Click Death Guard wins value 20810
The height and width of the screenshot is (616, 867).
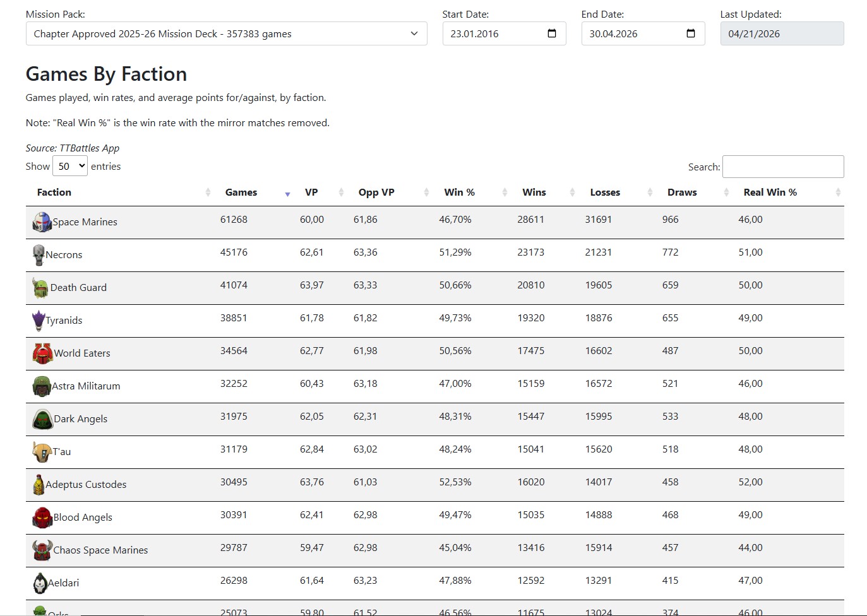click(x=531, y=285)
